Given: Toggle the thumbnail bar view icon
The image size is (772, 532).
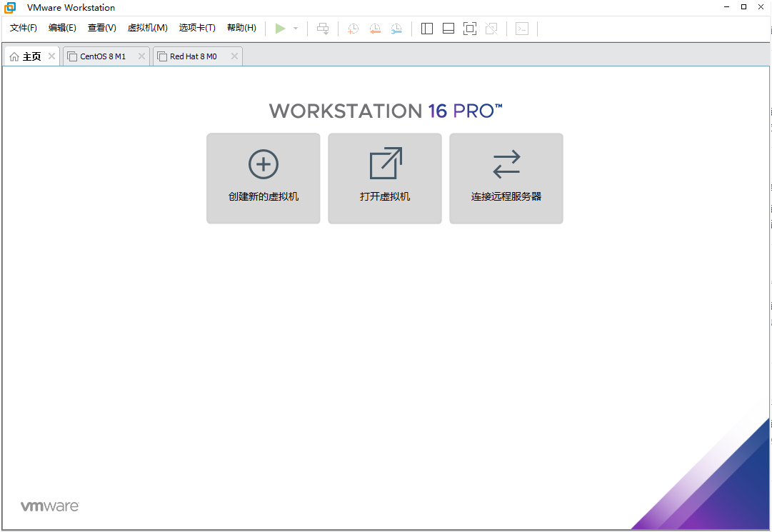Looking at the screenshot, I should click(x=448, y=29).
